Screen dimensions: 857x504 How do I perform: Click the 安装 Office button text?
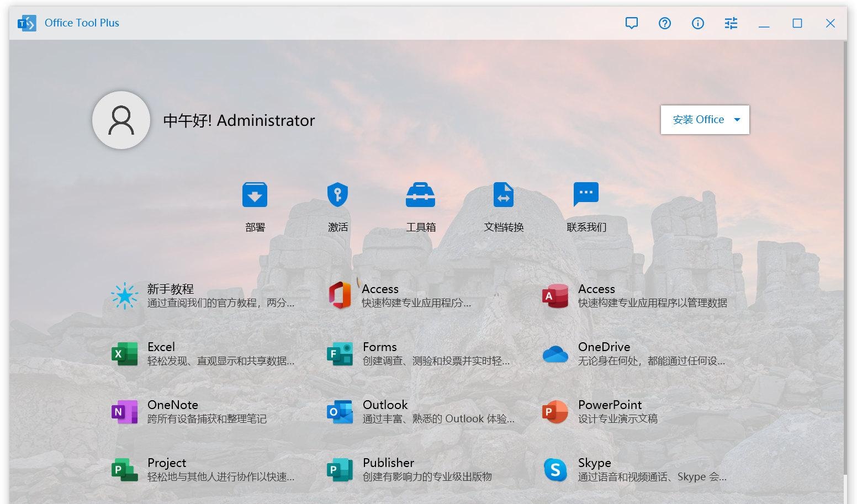(x=698, y=120)
